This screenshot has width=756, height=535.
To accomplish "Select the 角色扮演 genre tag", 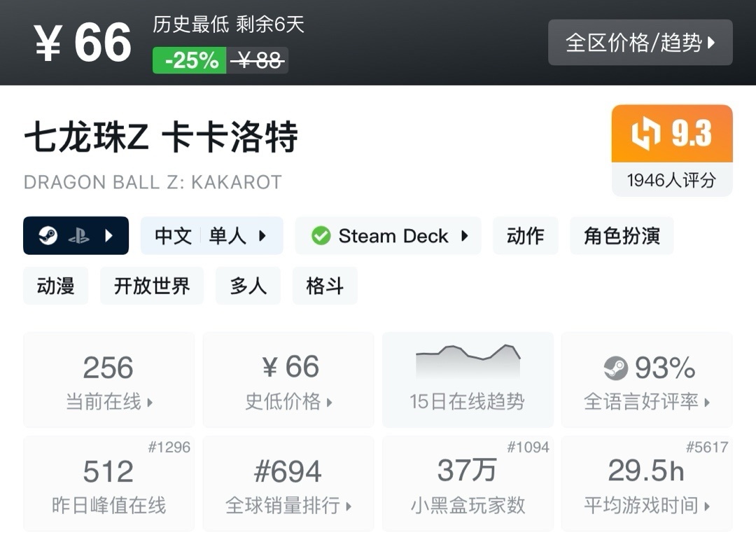I will click(x=622, y=236).
